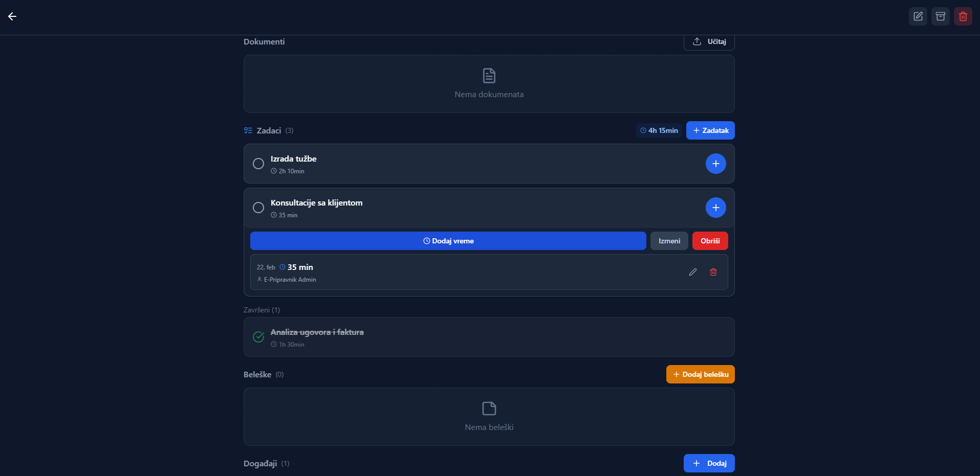Click the Učitaj upload button
Image resolution: width=980 pixels, height=476 pixels.
709,42
